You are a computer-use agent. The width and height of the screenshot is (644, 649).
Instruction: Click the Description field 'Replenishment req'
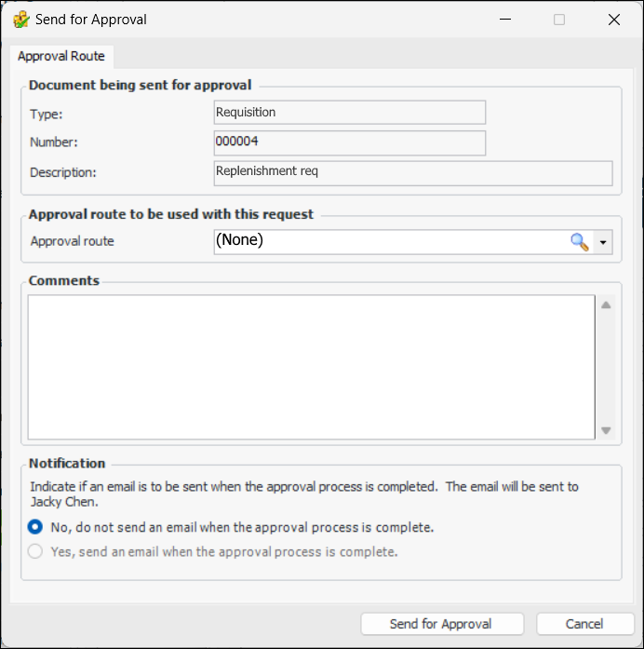click(412, 172)
